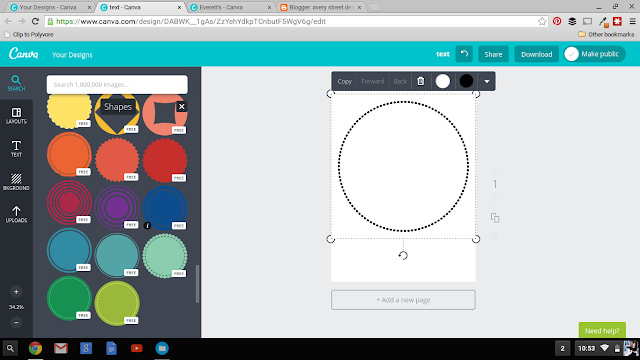
Task: Click the undo arrow in header
Action: pos(464,54)
